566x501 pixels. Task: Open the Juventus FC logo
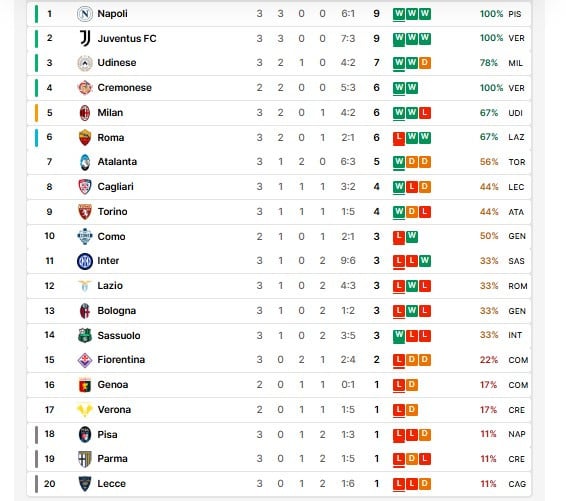tap(85, 38)
